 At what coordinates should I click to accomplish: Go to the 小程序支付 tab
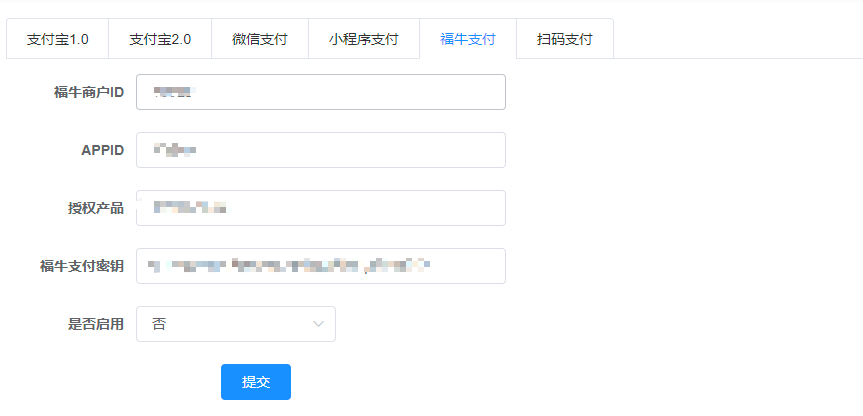pos(364,40)
